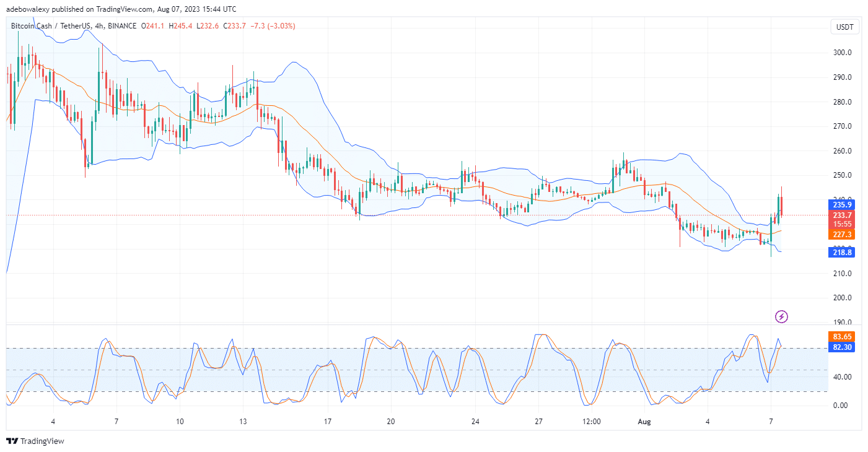
Task: Click the BINANCE exchange label
Action: point(121,26)
